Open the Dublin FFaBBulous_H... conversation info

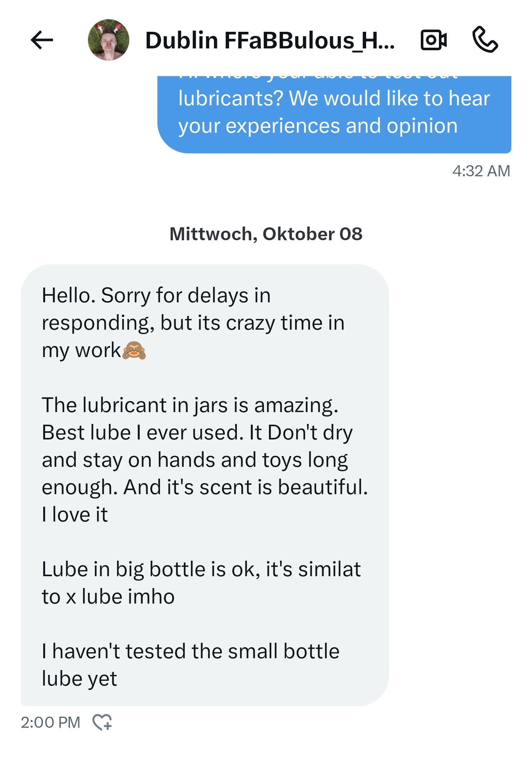coord(270,40)
